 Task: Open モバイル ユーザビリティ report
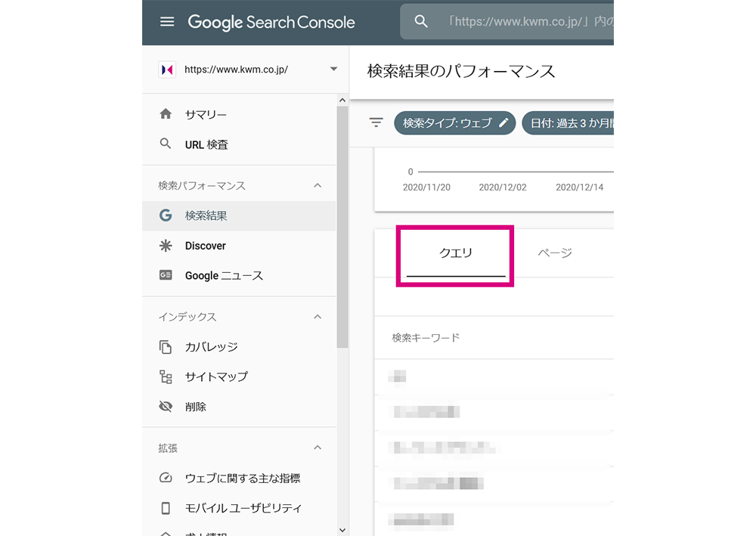(x=239, y=508)
